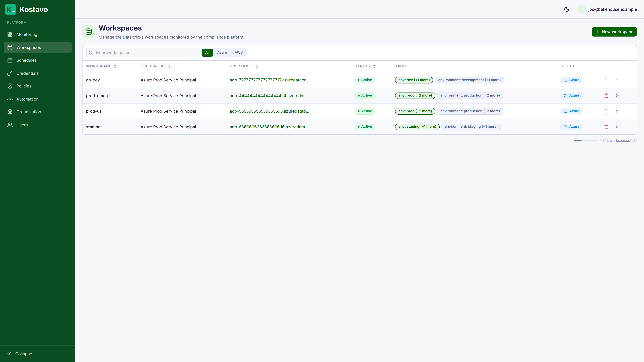
Task: Click prod-us 'env: prod (+2 more)' tag
Action: pyautogui.click(x=415, y=111)
